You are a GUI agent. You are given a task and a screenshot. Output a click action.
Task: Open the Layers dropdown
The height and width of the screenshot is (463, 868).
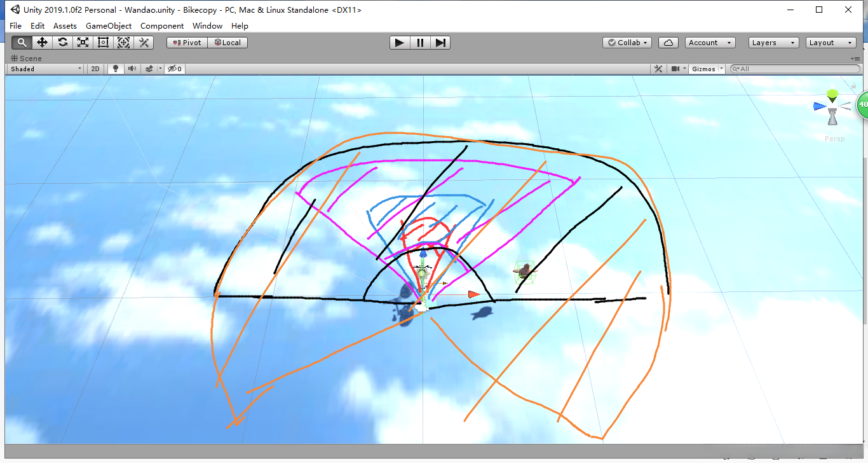pos(773,43)
